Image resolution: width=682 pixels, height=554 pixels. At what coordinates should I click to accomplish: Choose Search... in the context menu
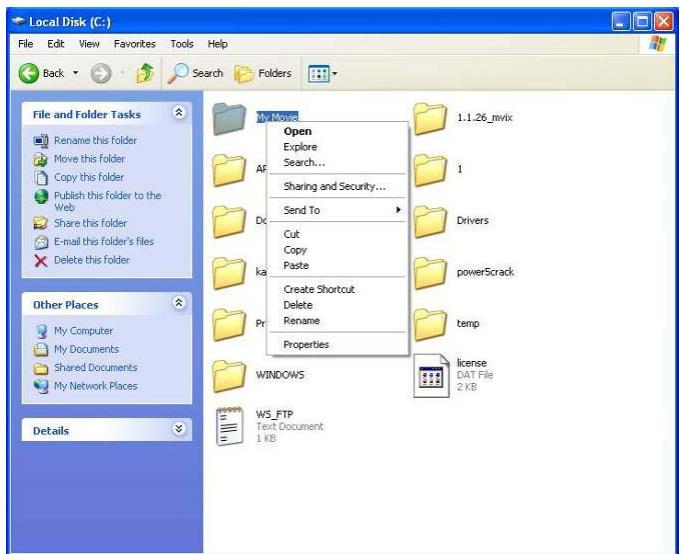tap(338, 163)
